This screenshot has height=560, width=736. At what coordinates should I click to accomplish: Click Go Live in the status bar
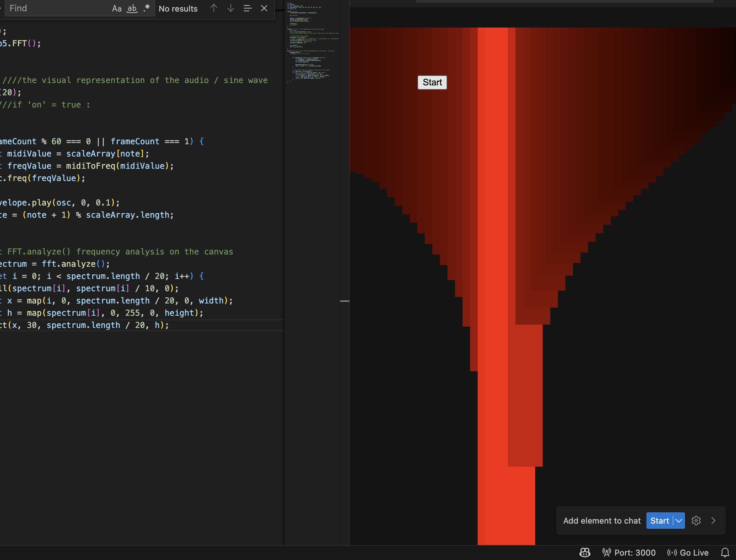(688, 553)
